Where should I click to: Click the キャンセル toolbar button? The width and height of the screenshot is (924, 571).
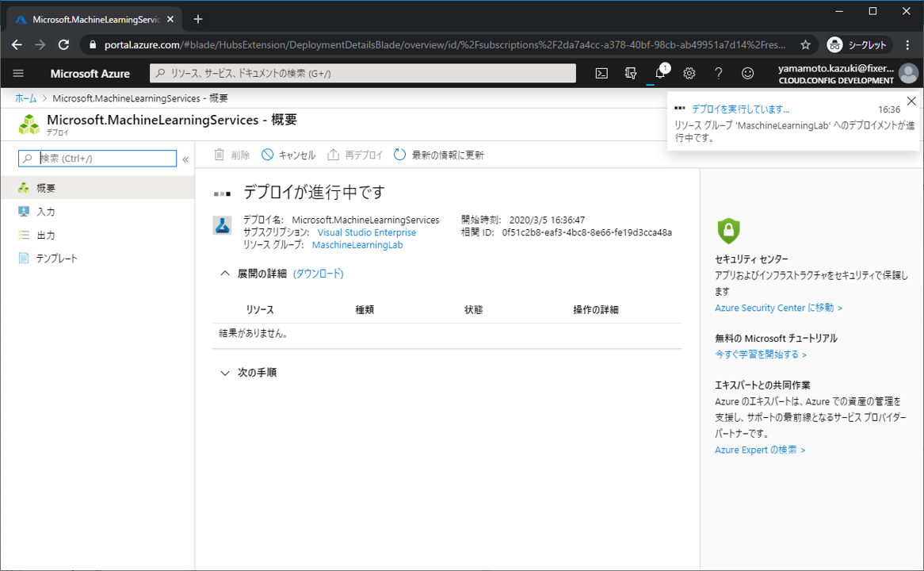(288, 155)
